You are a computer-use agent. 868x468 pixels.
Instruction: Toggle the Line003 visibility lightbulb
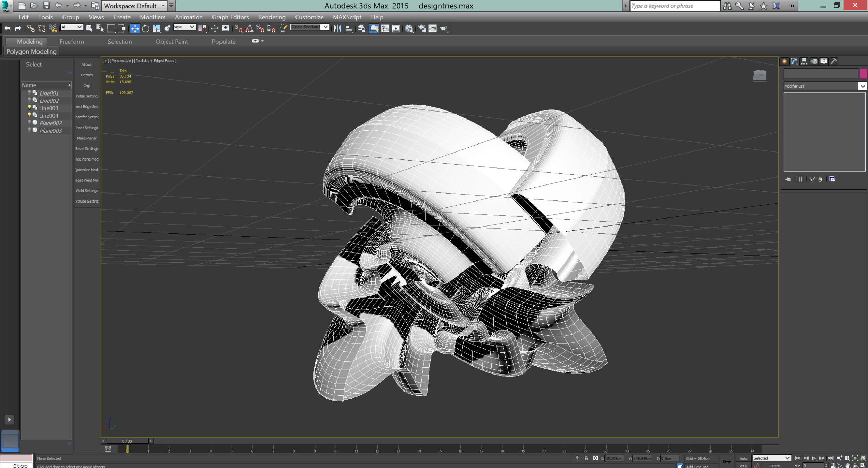point(30,108)
